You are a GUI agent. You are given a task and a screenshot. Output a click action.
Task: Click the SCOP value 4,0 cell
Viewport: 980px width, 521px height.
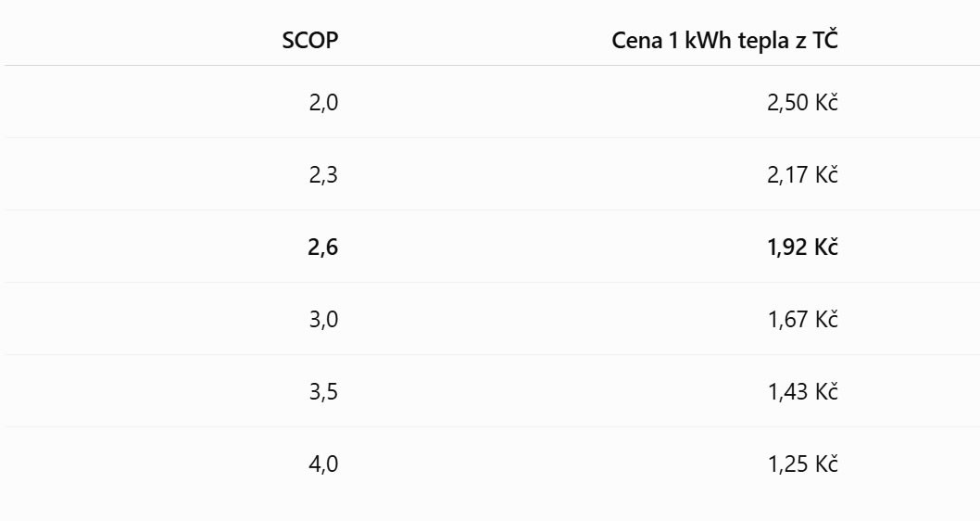(x=323, y=464)
